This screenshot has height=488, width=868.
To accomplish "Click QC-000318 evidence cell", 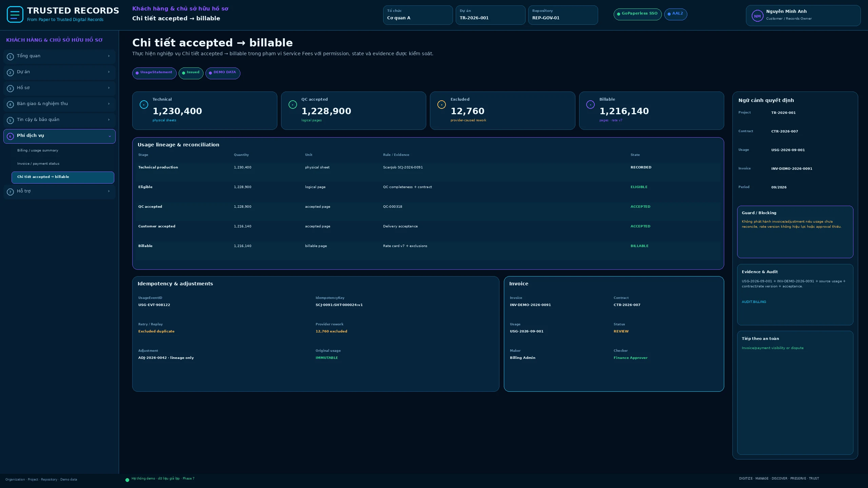I will point(393,207).
